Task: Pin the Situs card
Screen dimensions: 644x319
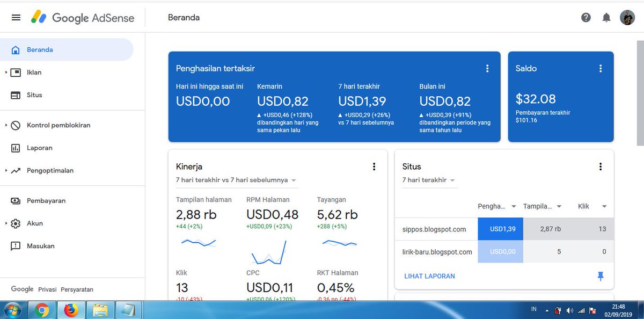Action: (x=601, y=276)
